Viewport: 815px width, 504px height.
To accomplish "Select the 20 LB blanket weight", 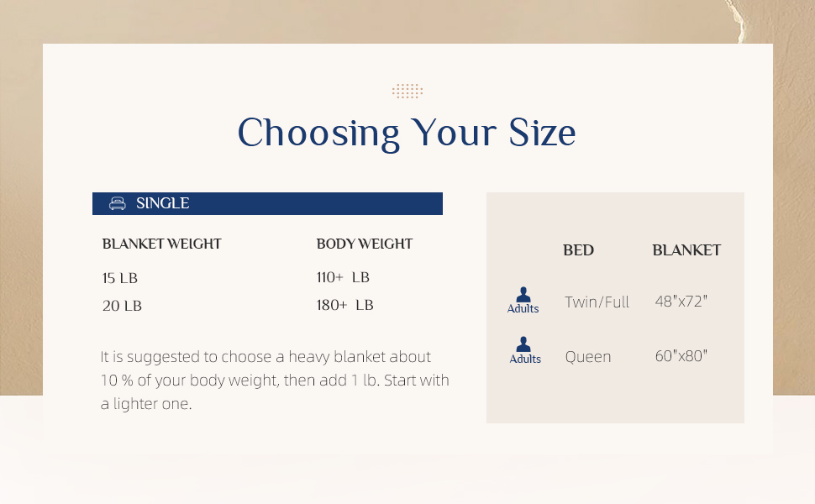I will [122, 306].
